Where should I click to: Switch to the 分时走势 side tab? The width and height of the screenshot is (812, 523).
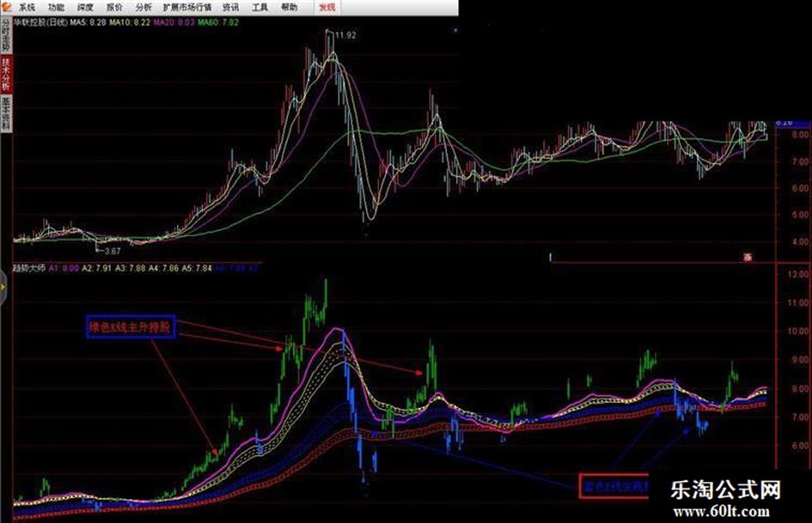6,35
